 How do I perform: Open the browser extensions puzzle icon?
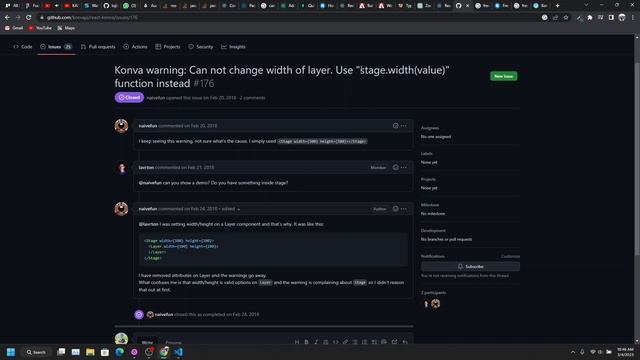click(590, 18)
